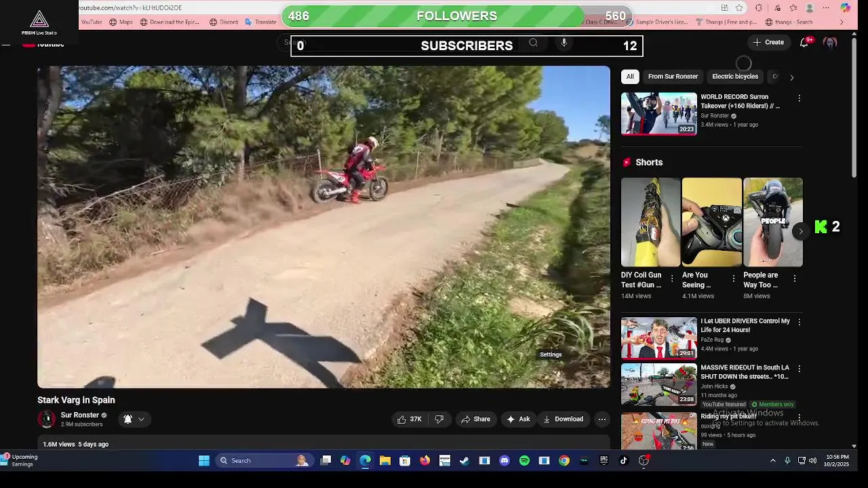Click the Ask button

(x=518, y=419)
